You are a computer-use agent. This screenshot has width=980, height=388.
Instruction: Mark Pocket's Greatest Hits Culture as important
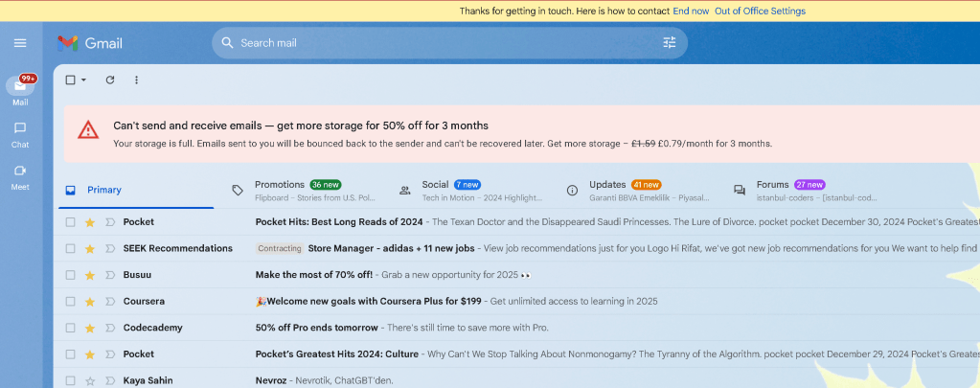[110, 354]
